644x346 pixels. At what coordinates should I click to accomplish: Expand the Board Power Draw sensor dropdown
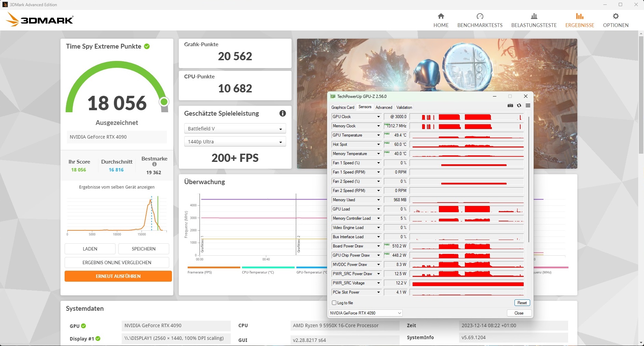click(x=378, y=246)
